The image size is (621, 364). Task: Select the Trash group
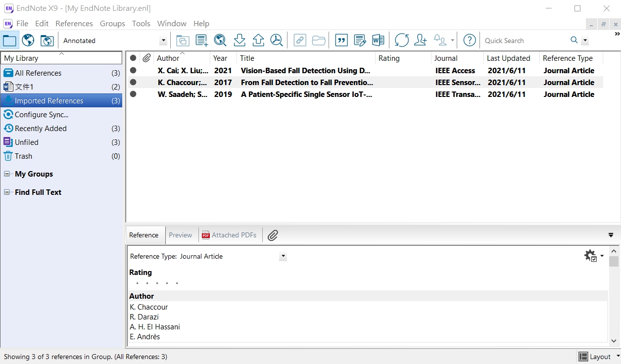click(x=61, y=156)
